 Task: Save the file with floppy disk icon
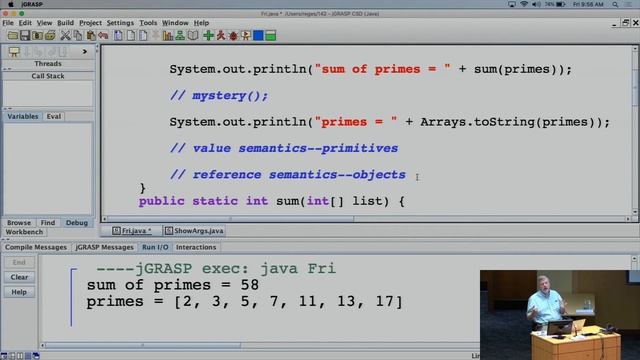coord(25,36)
